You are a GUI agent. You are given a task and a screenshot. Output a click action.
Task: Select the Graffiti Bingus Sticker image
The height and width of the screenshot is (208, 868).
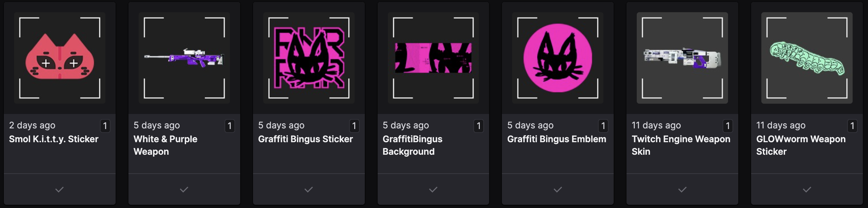coord(309,58)
